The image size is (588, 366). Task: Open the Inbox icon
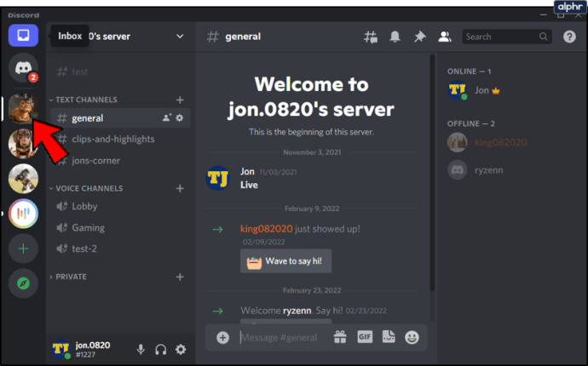coord(23,36)
